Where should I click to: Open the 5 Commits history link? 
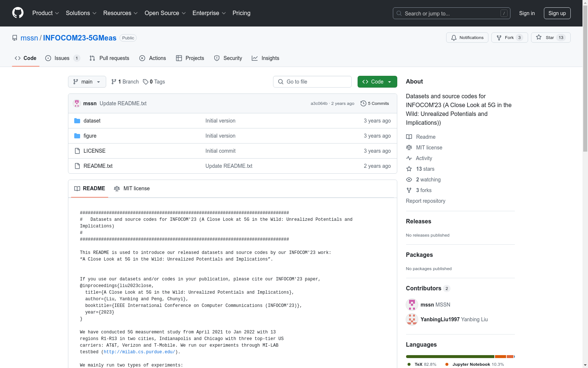375,103
